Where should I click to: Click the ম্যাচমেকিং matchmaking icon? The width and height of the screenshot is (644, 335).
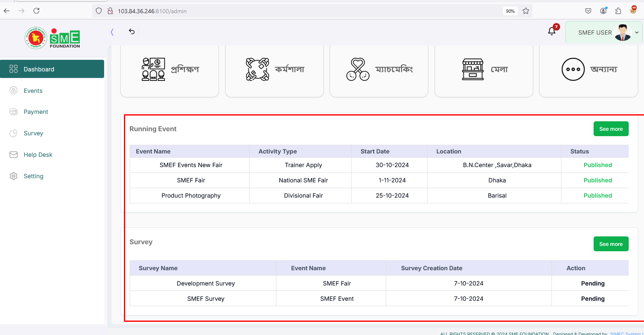point(358,69)
